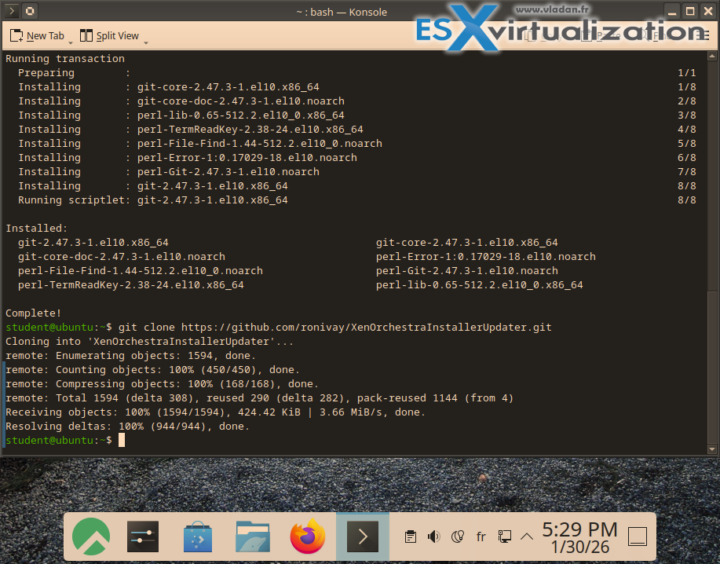Click the Konsole terminal taskbar icon
The image size is (720, 564).
pos(362,537)
